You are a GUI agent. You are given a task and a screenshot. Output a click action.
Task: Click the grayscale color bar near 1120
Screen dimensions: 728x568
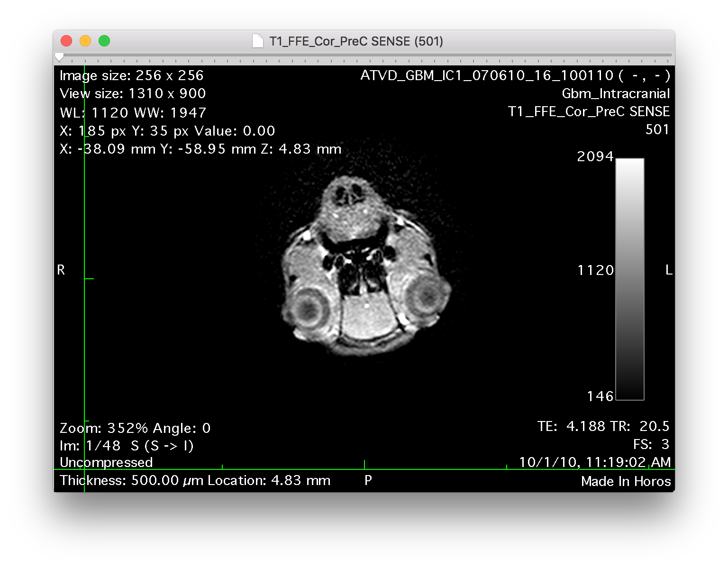[629, 270]
